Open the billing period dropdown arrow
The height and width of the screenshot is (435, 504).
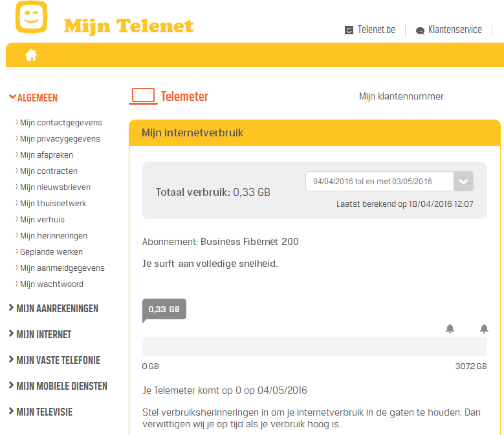pos(463,182)
